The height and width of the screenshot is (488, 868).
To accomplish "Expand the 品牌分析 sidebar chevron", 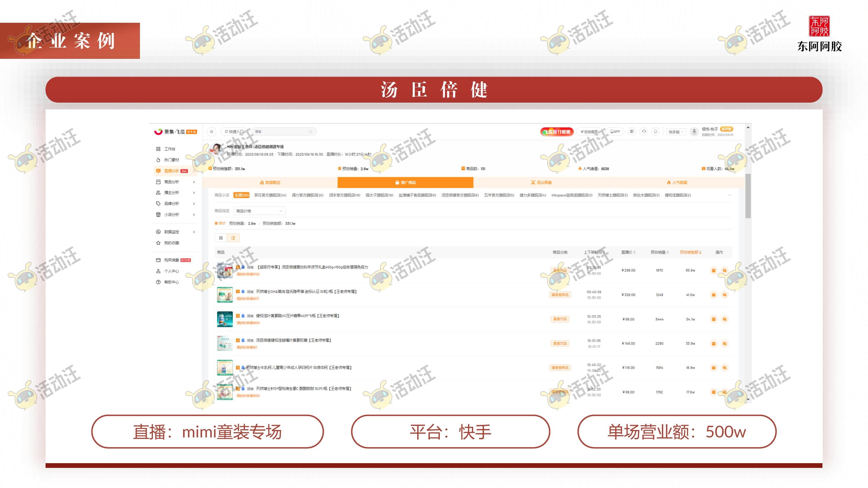I will 194,203.
